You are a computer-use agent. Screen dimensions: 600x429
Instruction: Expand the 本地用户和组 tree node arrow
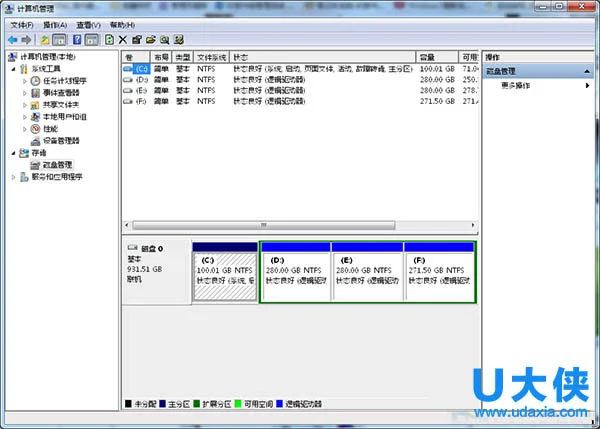[x=25, y=117]
